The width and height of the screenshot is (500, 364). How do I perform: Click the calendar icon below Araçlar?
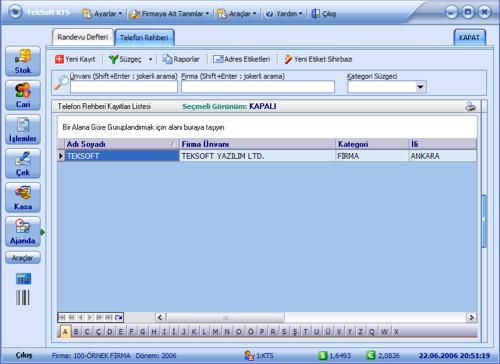23,279
